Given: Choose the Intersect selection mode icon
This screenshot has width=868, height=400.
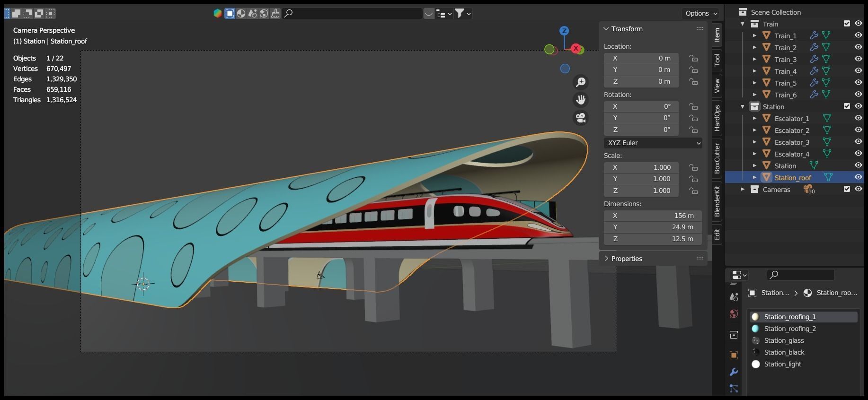Looking at the screenshot, I should click(50, 13).
